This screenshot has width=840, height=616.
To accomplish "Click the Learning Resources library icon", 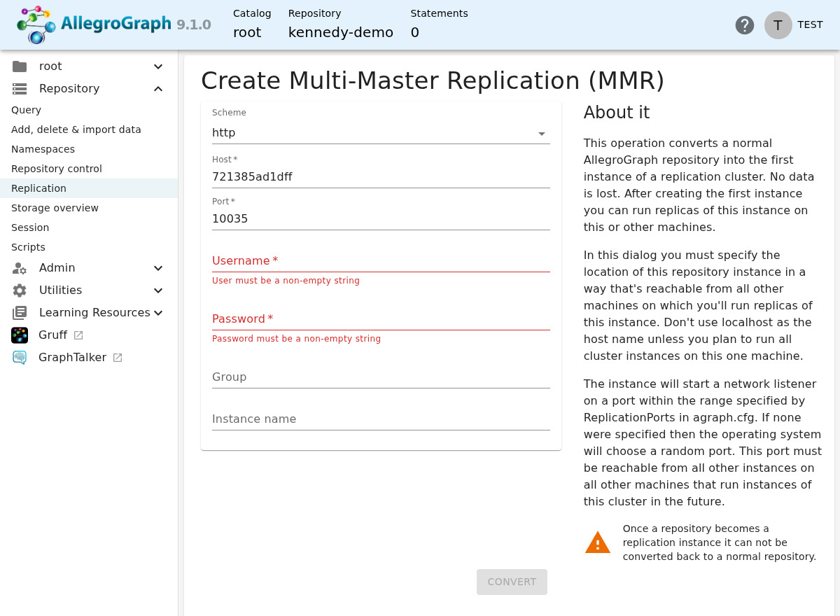I will [x=20, y=313].
